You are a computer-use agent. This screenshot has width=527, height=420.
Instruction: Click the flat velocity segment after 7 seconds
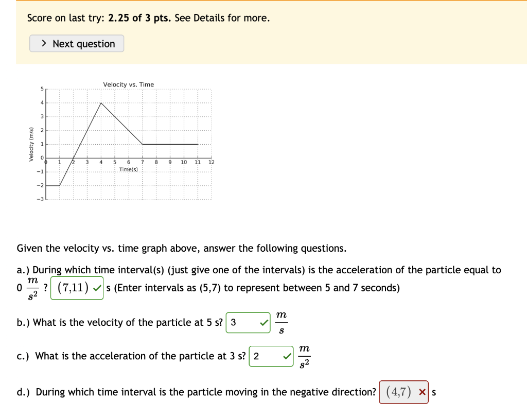pyautogui.click(x=170, y=144)
